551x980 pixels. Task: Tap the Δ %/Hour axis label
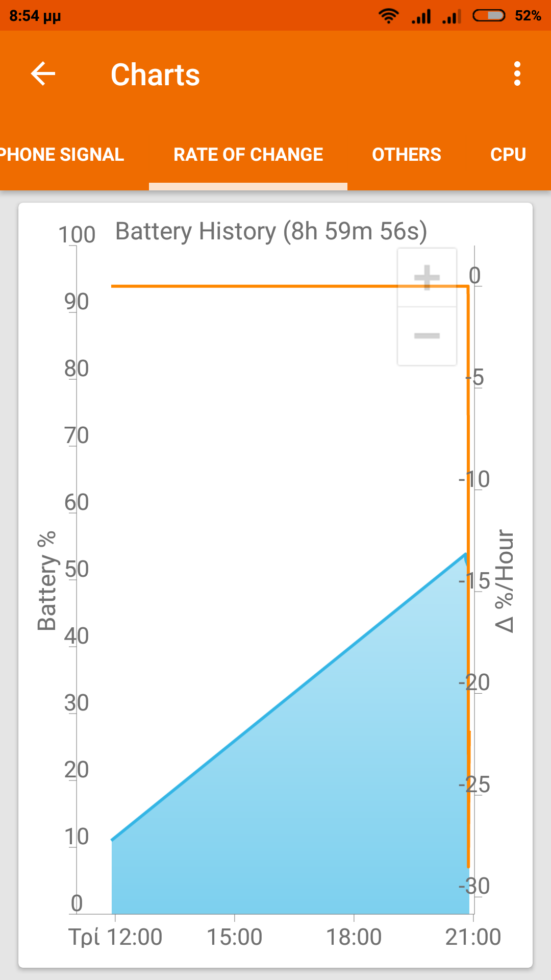[505, 581]
